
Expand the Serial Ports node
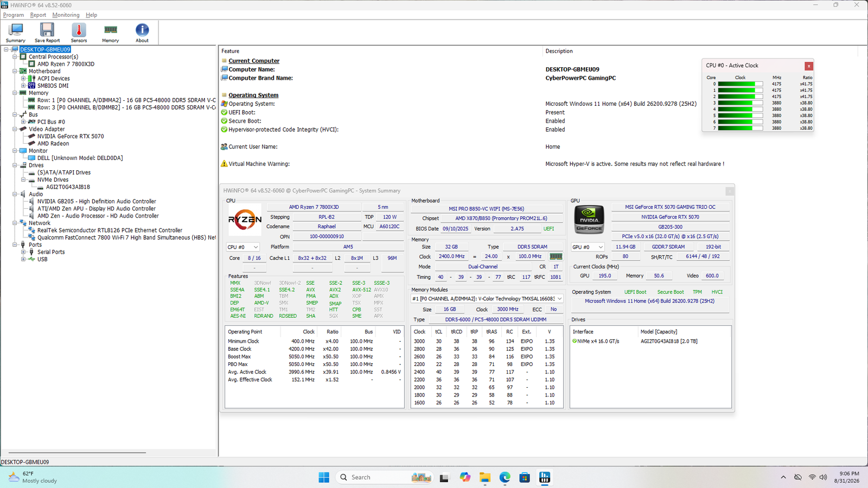click(x=23, y=252)
